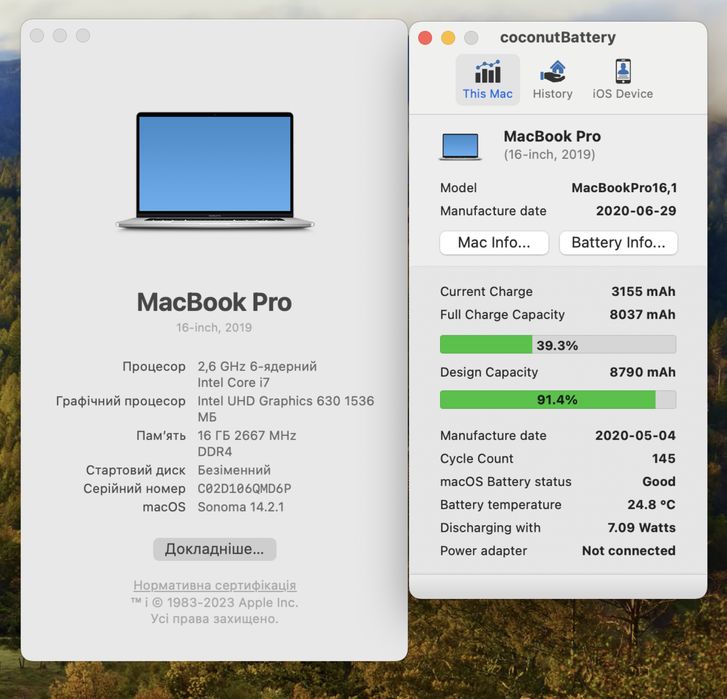This screenshot has height=699, width=727.
Task: Click the This Mac bar chart icon
Action: 487,71
